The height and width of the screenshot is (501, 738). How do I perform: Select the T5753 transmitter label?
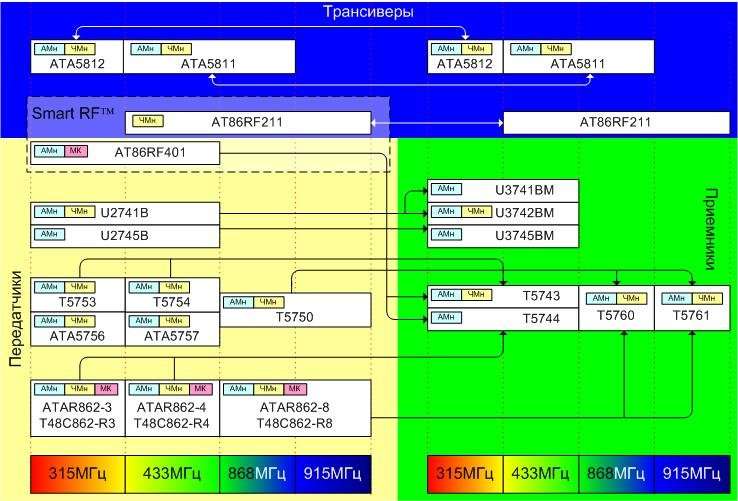(78, 302)
